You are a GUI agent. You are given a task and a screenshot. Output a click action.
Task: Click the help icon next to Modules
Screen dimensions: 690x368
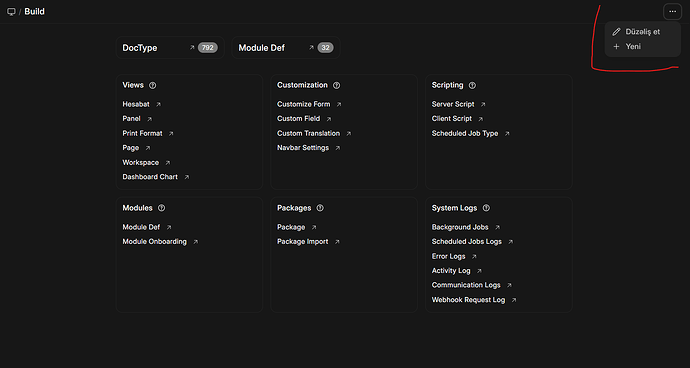click(x=161, y=208)
